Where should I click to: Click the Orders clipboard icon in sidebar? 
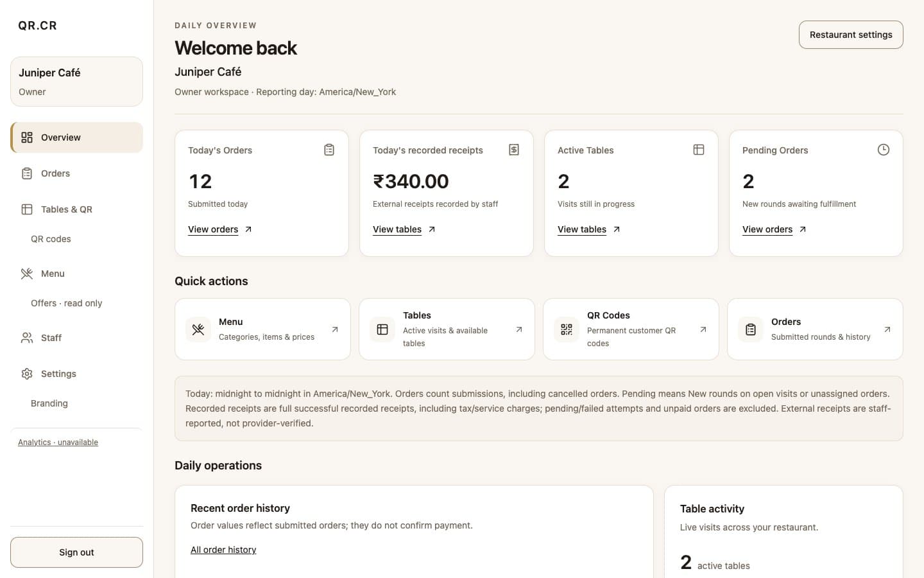(x=27, y=173)
